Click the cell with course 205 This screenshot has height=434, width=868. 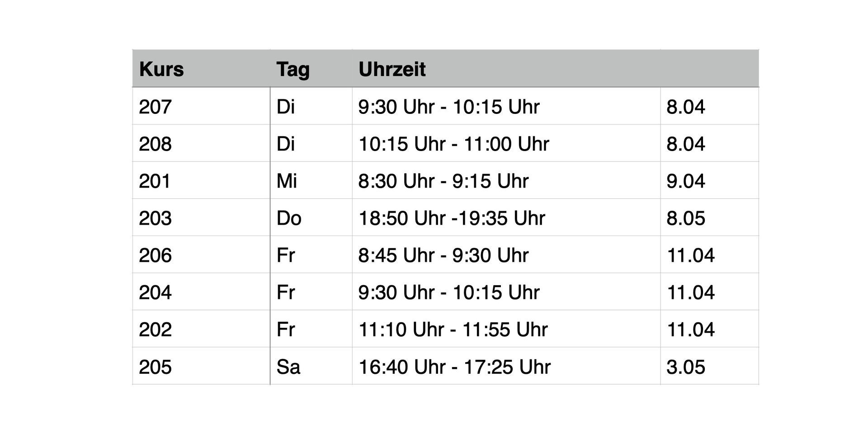click(x=201, y=366)
